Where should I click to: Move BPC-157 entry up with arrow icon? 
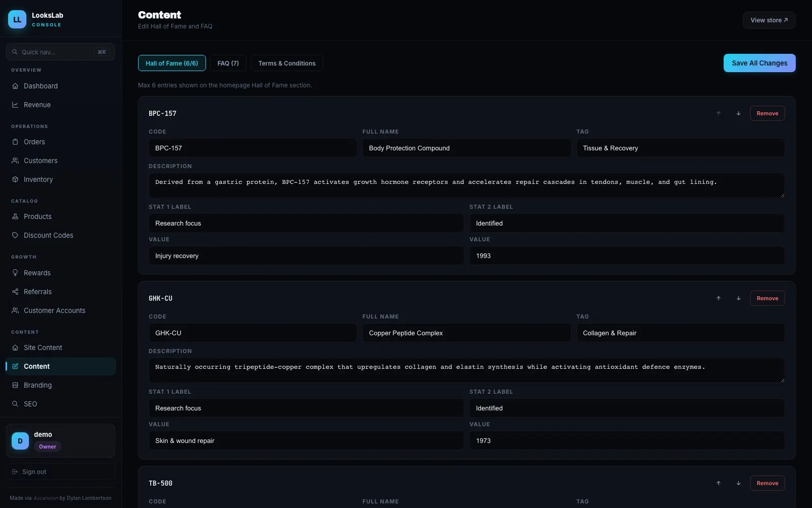[x=719, y=113]
